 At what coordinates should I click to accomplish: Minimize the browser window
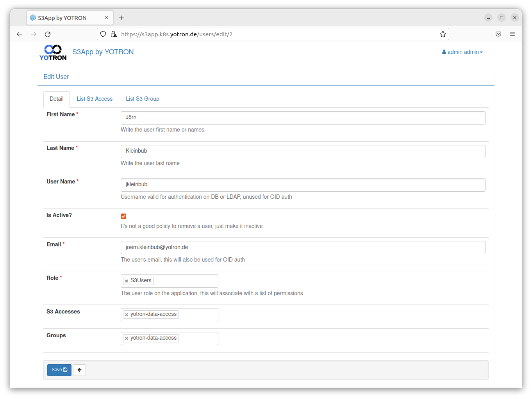click(x=488, y=18)
